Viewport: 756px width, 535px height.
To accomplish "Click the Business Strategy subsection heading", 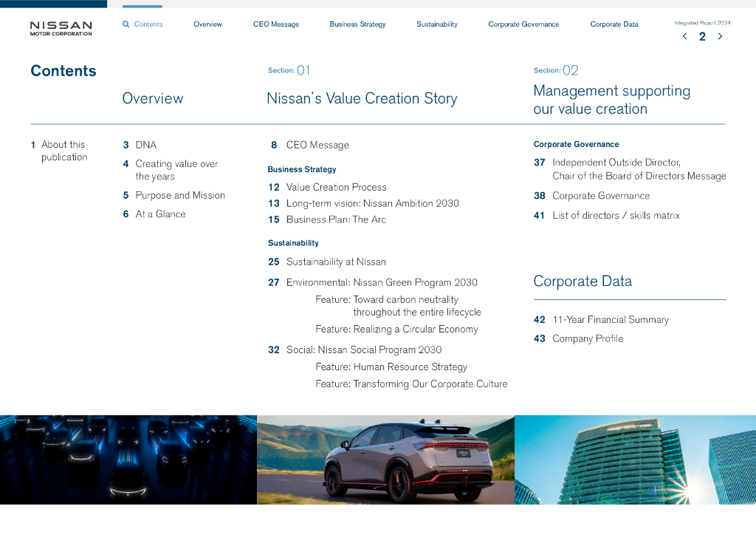I will pos(302,169).
